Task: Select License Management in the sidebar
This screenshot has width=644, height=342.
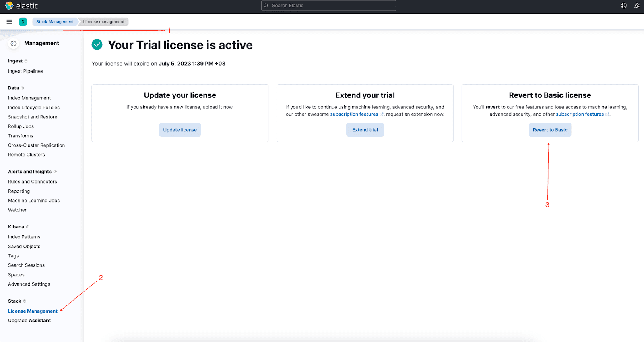Action: (33, 311)
